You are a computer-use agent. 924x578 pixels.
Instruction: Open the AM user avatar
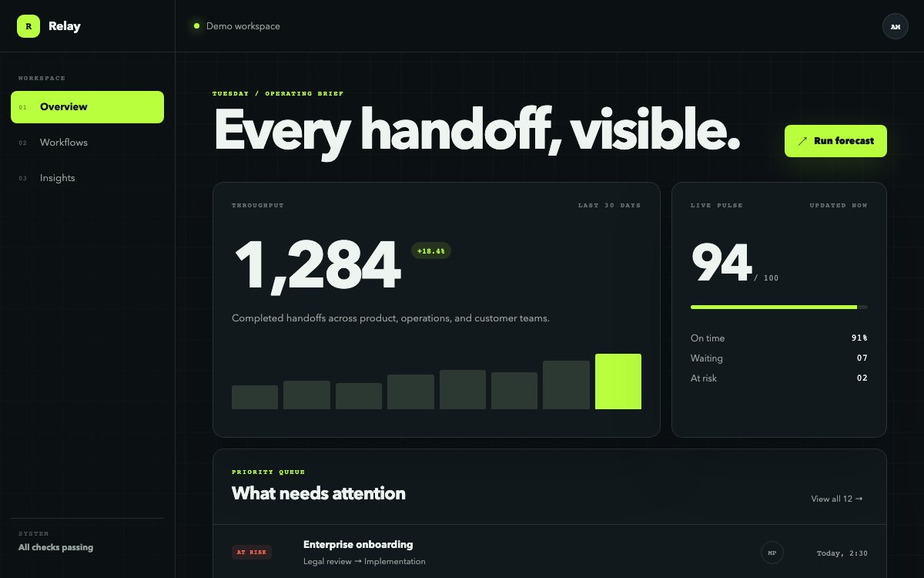click(895, 26)
